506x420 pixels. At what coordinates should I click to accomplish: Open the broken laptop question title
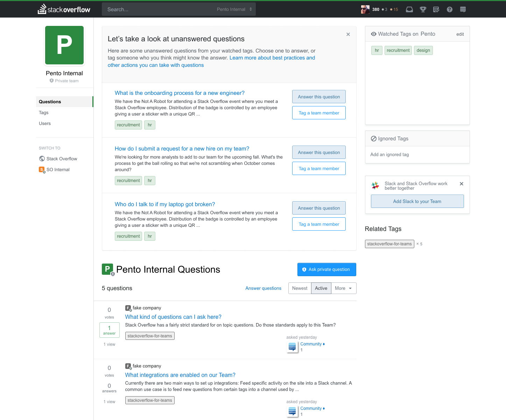[x=165, y=204]
